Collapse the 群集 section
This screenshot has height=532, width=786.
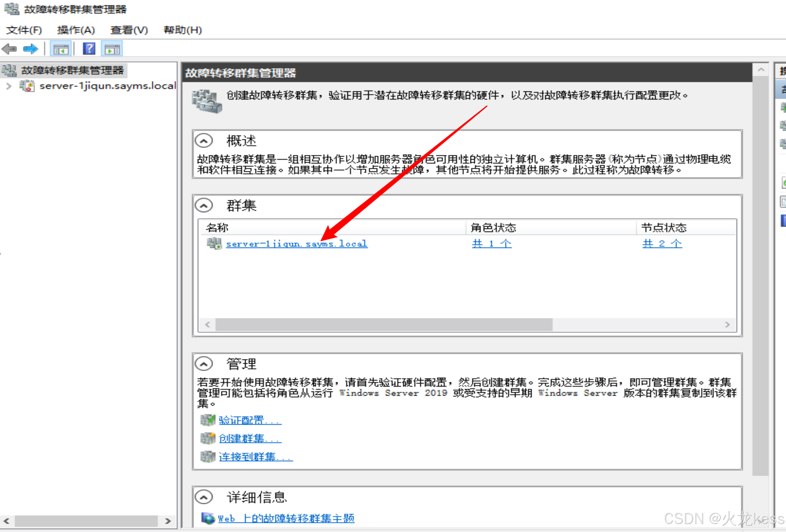click(x=204, y=205)
